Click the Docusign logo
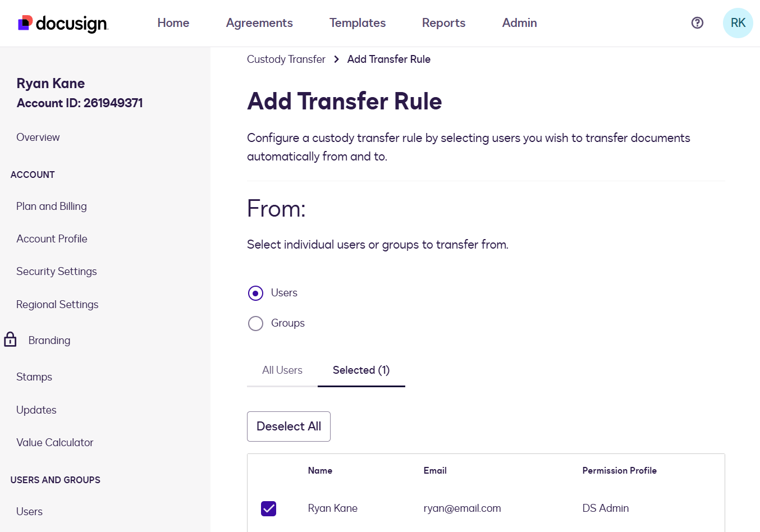This screenshot has height=532, width=760. tap(63, 23)
